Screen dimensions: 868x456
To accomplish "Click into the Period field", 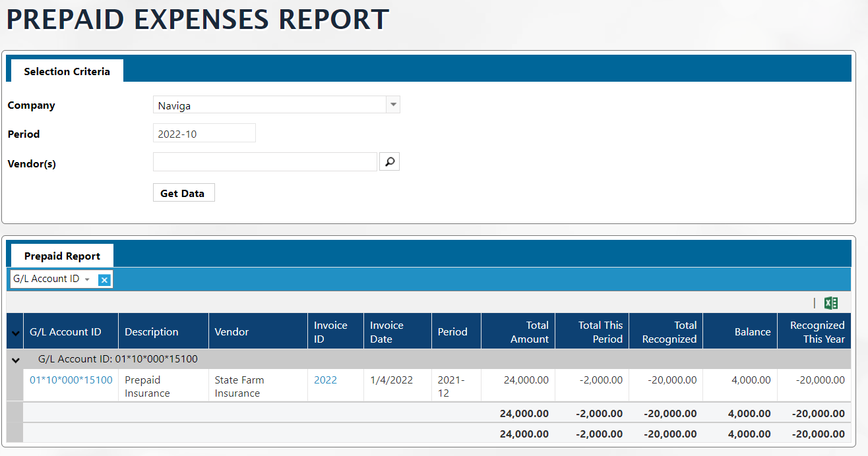I will tap(204, 134).
